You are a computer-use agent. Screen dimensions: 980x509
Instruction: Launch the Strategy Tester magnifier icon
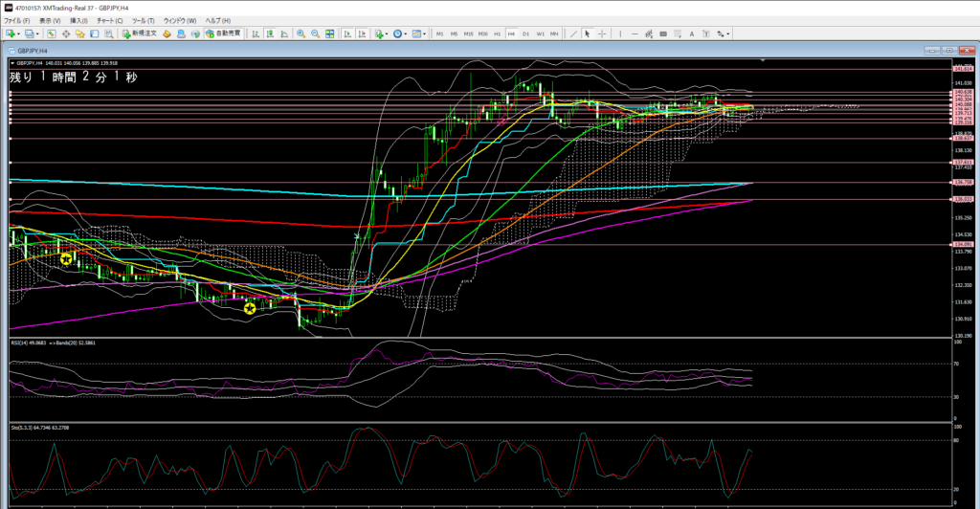pos(109,33)
